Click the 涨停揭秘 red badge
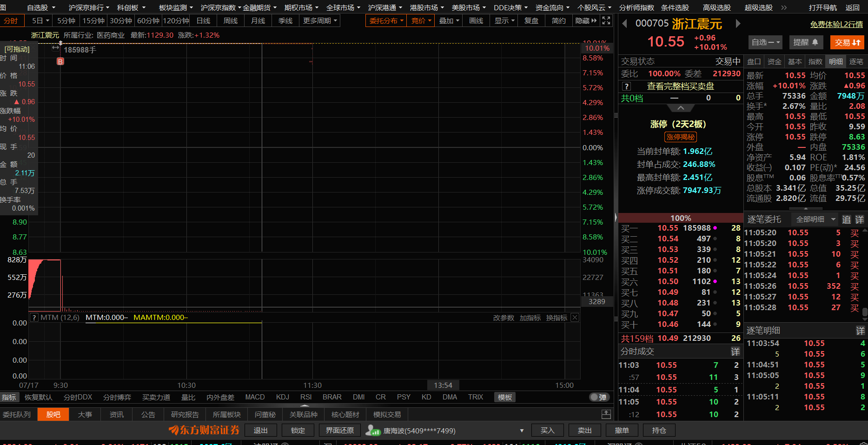The width and height of the screenshot is (868, 445). click(681, 137)
